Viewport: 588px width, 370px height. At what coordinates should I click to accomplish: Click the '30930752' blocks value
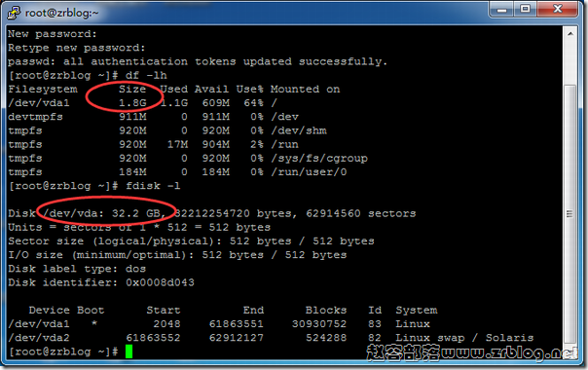319,324
